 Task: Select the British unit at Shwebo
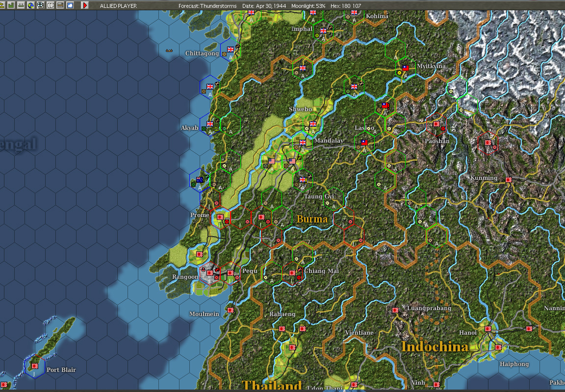pyautogui.click(x=313, y=124)
